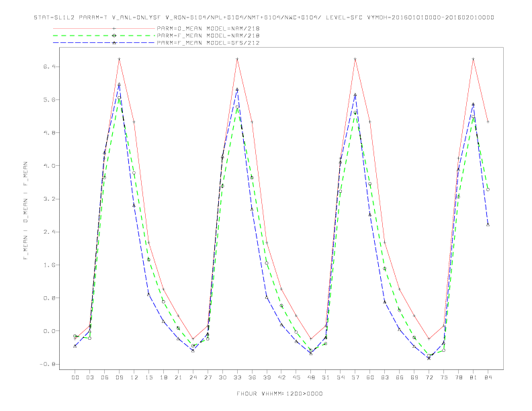Click the x-axis tick label 51

[326, 377]
